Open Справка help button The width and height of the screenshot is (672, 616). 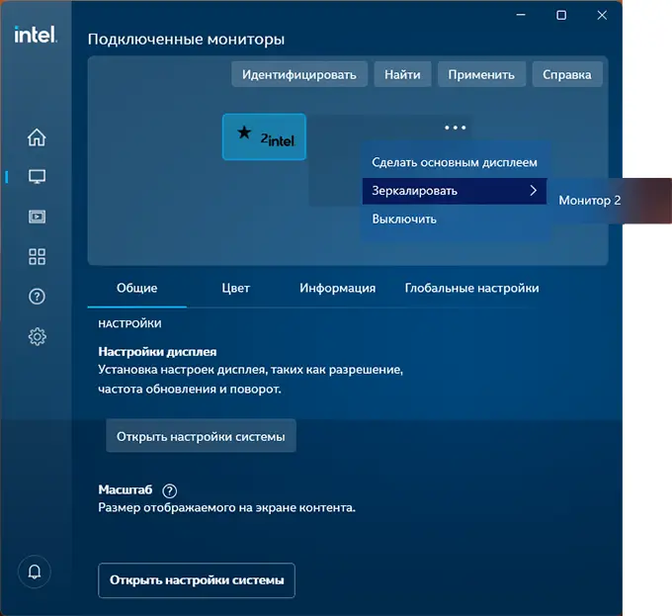[x=567, y=74]
